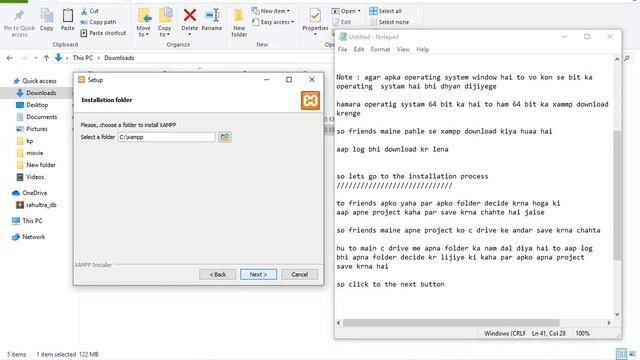This screenshot has height=360, width=640.
Task: Click Notepad horizontal scrollbar left arrow
Action: 339,322
